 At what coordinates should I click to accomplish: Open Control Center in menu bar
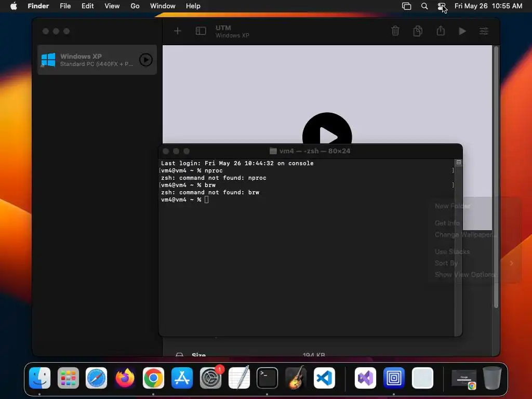click(442, 6)
